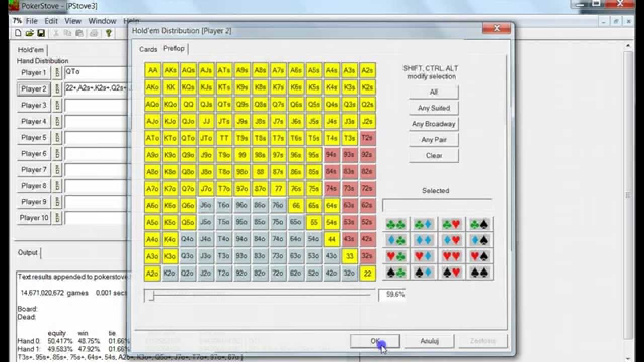Open the Edit menu

[x=51, y=21]
